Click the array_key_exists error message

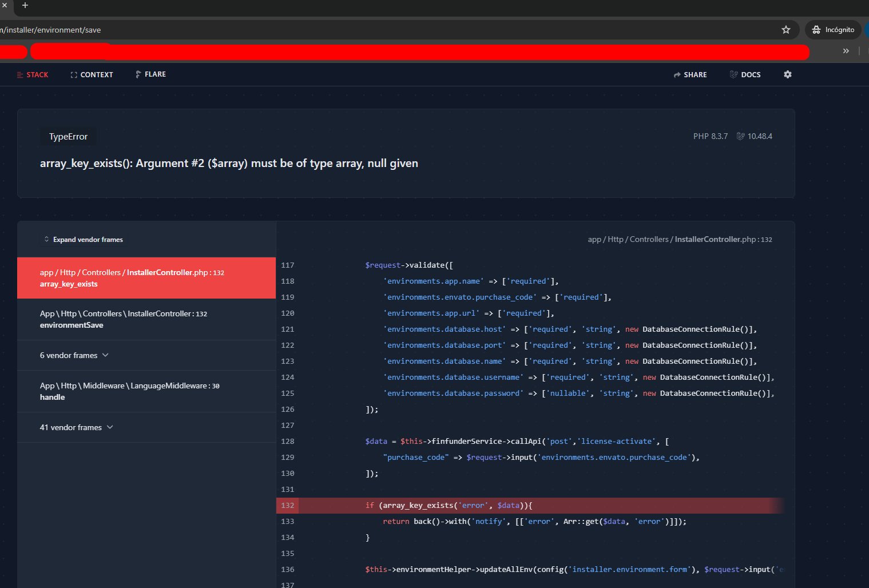[x=229, y=164]
